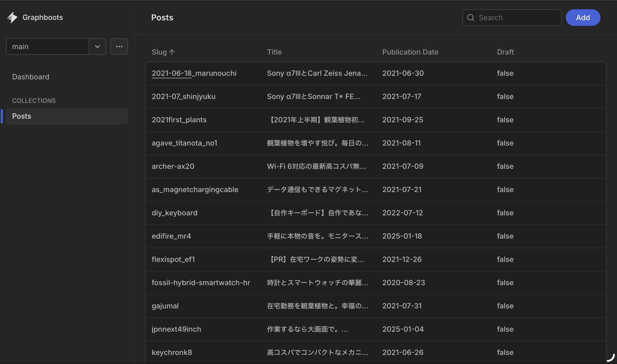Navigate to the Dashboard section
Screen dimensions: 617x364
pyautogui.click(x=31, y=77)
